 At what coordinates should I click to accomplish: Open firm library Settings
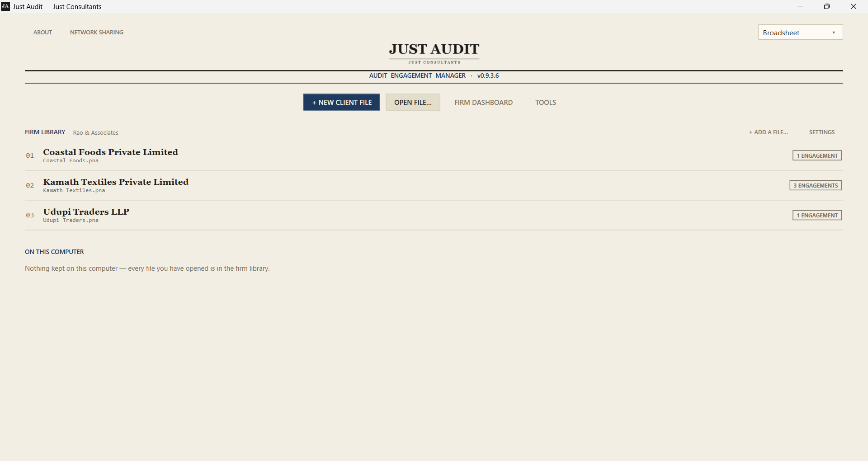[822, 132]
